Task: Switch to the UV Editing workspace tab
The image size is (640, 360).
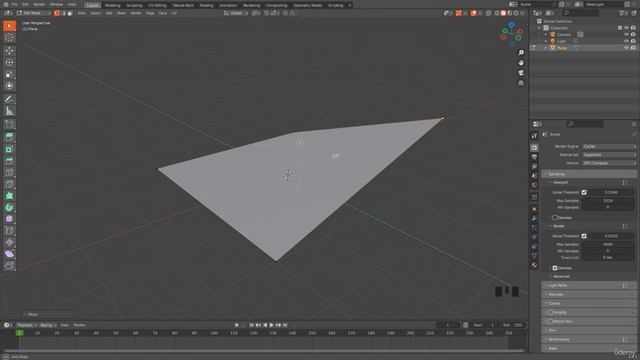Action: [x=157, y=5]
